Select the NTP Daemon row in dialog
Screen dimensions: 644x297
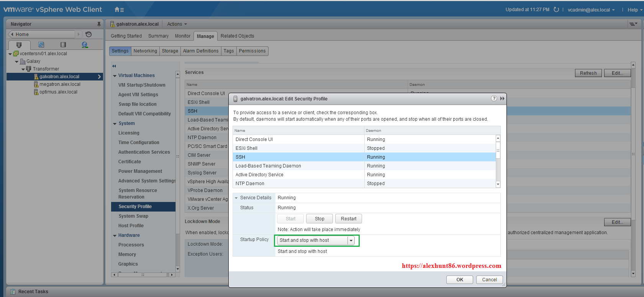298,184
